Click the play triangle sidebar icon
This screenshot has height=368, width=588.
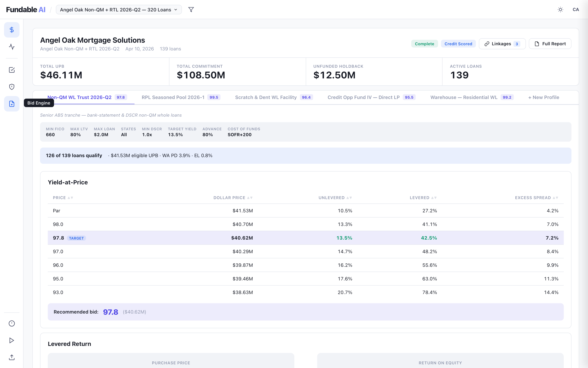pos(12,340)
